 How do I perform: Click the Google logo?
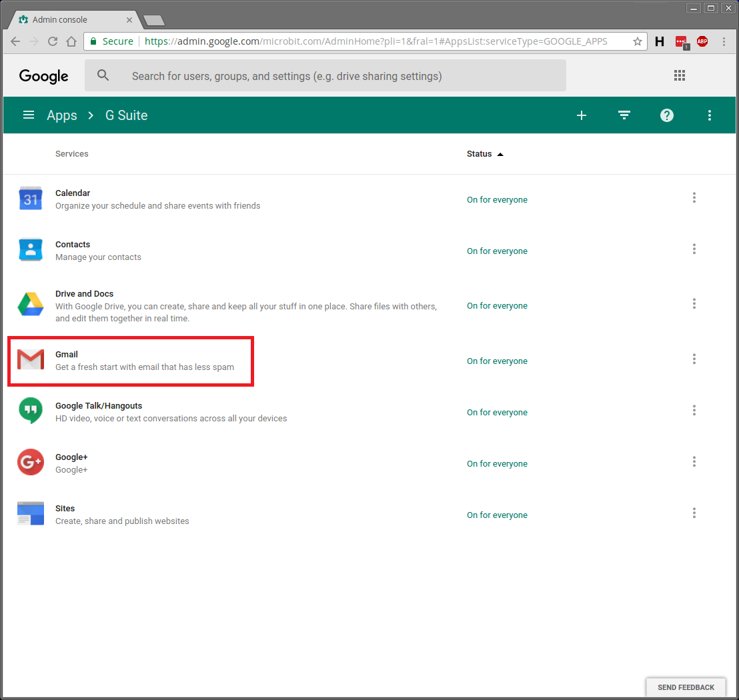tap(44, 76)
